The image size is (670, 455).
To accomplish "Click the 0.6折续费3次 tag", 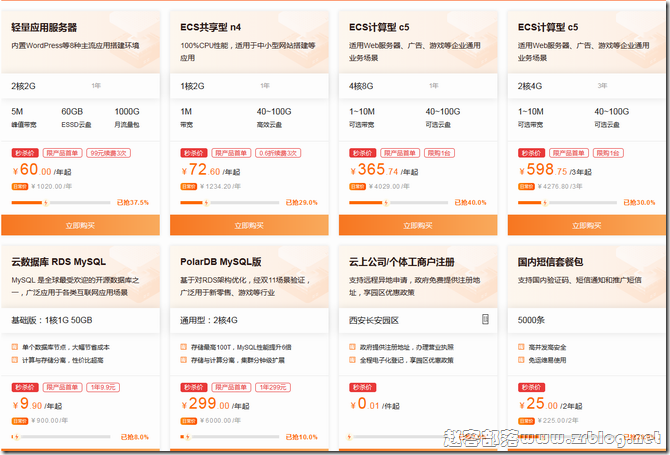I will (278, 153).
